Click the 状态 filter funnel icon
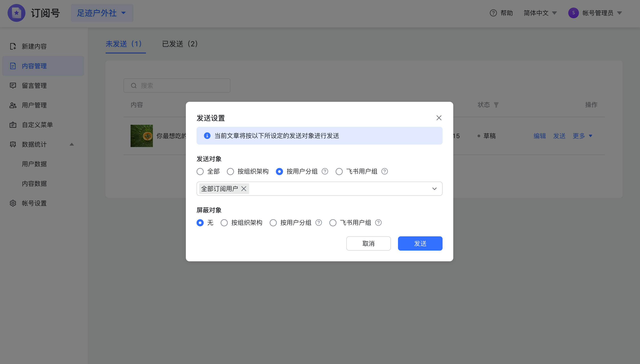The image size is (640, 364). [x=496, y=105]
